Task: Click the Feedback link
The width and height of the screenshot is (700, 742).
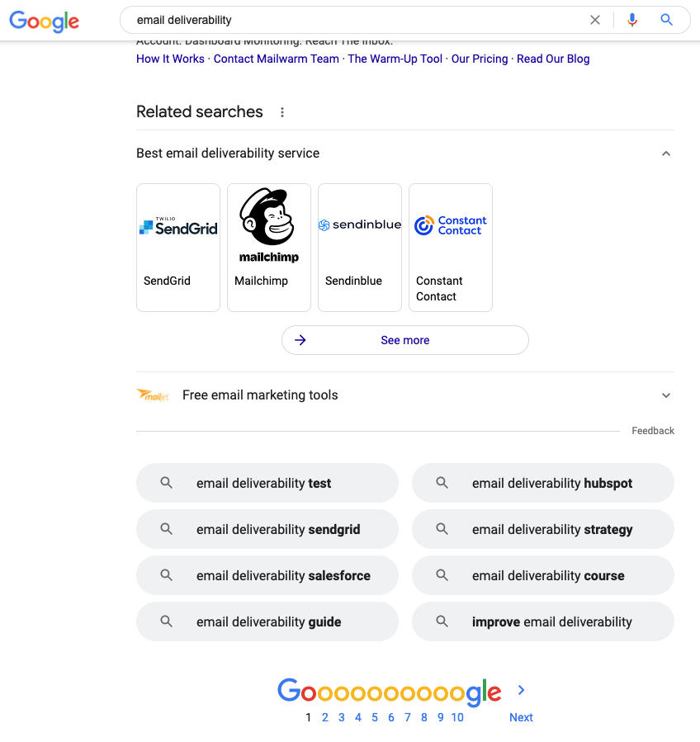Action: (x=652, y=430)
